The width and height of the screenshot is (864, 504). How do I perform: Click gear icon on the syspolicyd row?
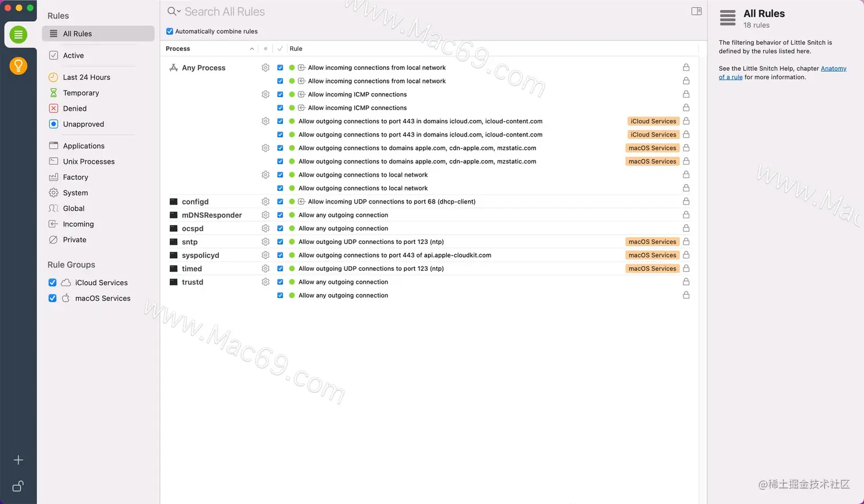click(x=266, y=255)
